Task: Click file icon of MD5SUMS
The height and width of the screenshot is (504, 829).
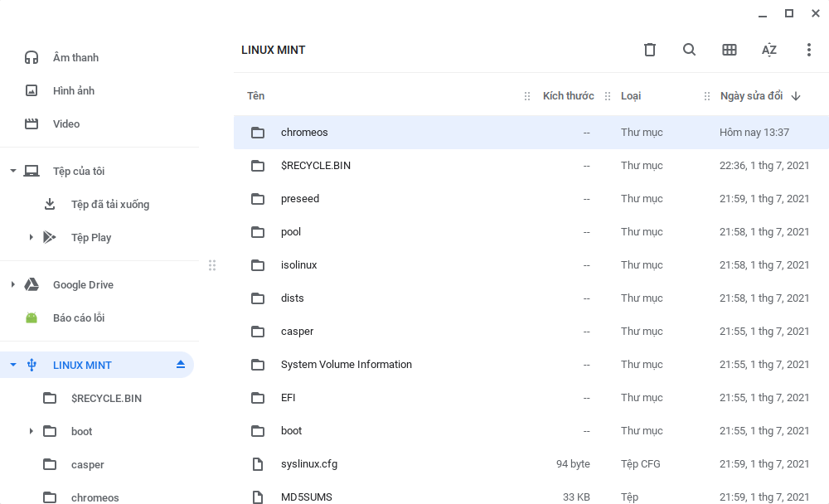Action: point(258,497)
